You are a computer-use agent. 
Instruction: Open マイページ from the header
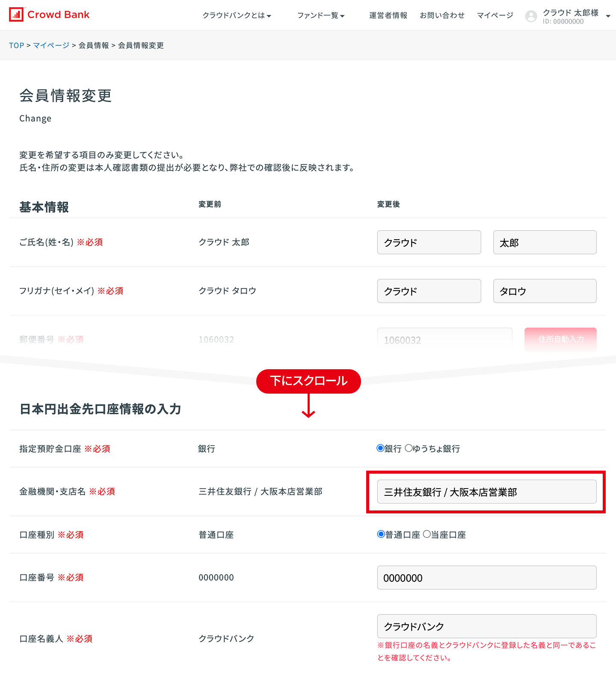coord(495,15)
